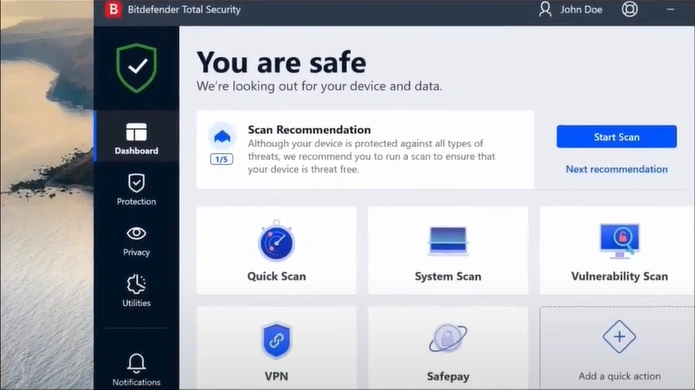The height and width of the screenshot is (390, 695).
Task: Open the support lifebuoy icon
Action: click(629, 9)
